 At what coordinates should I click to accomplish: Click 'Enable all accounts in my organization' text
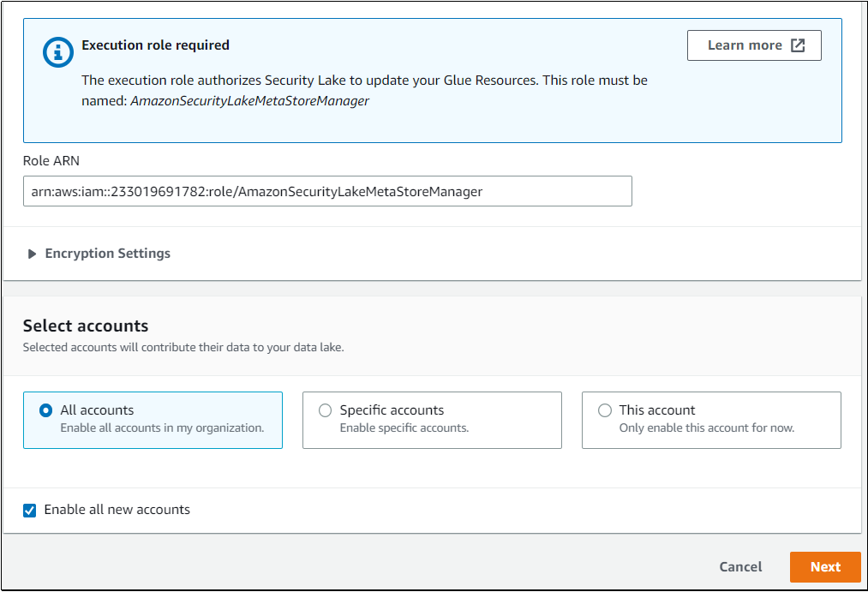(x=162, y=428)
